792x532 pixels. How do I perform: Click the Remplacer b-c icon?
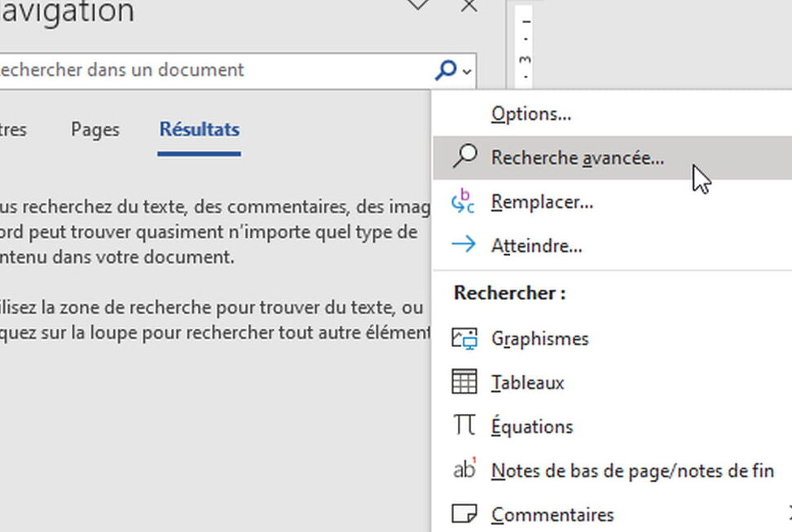[463, 201]
